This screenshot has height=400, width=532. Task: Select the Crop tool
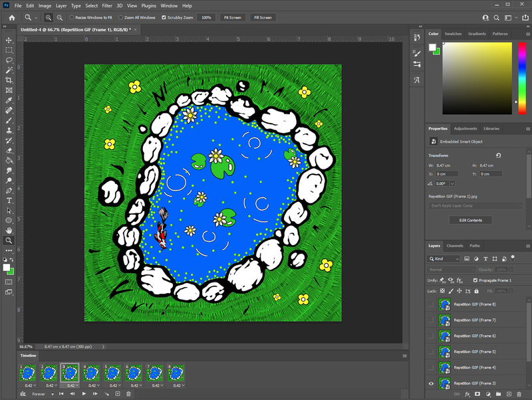(9, 80)
